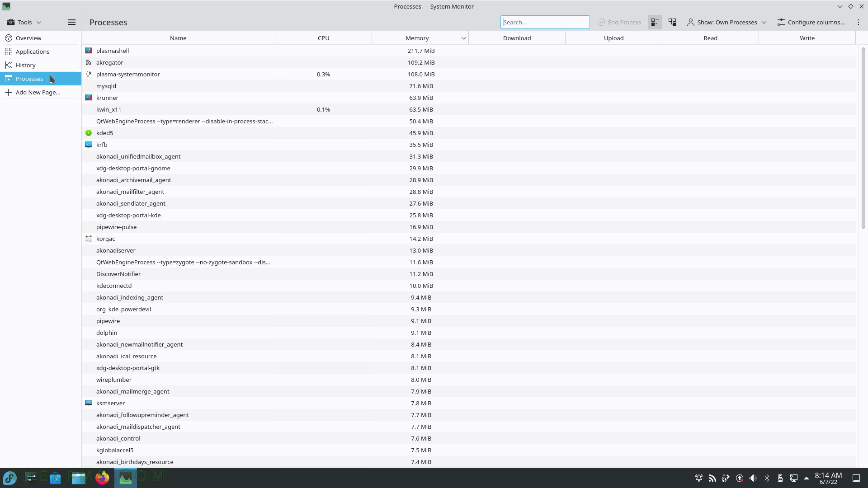The width and height of the screenshot is (868, 488).
Task: Select the akonadi_unifiedmailbox_agent row
Action: [468, 156]
